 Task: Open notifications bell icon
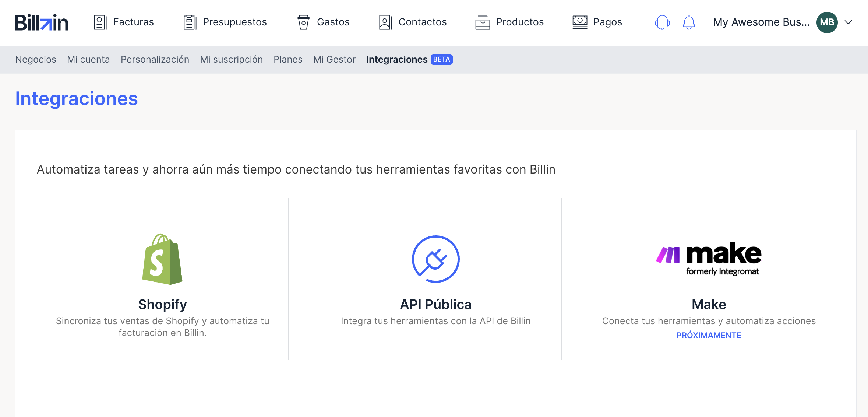(689, 22)
